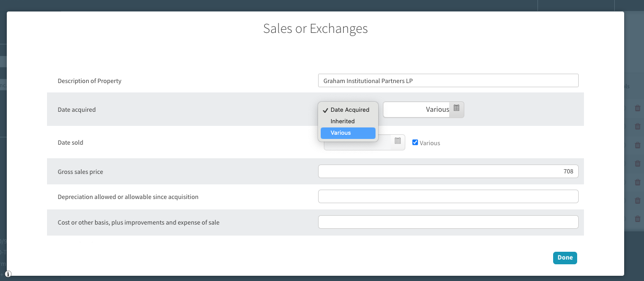Focus the Gross sales price field
644x281 pixels.
tap(448, 171)
